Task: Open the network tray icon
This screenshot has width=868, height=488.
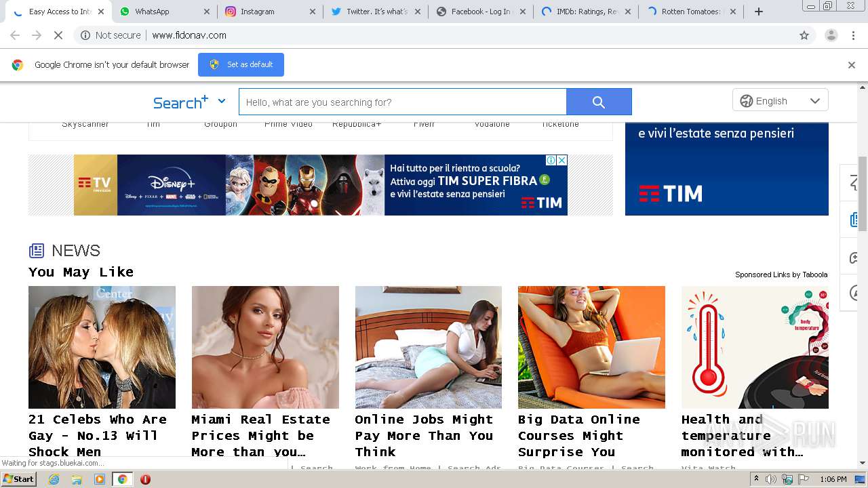Action: (787, 479)
